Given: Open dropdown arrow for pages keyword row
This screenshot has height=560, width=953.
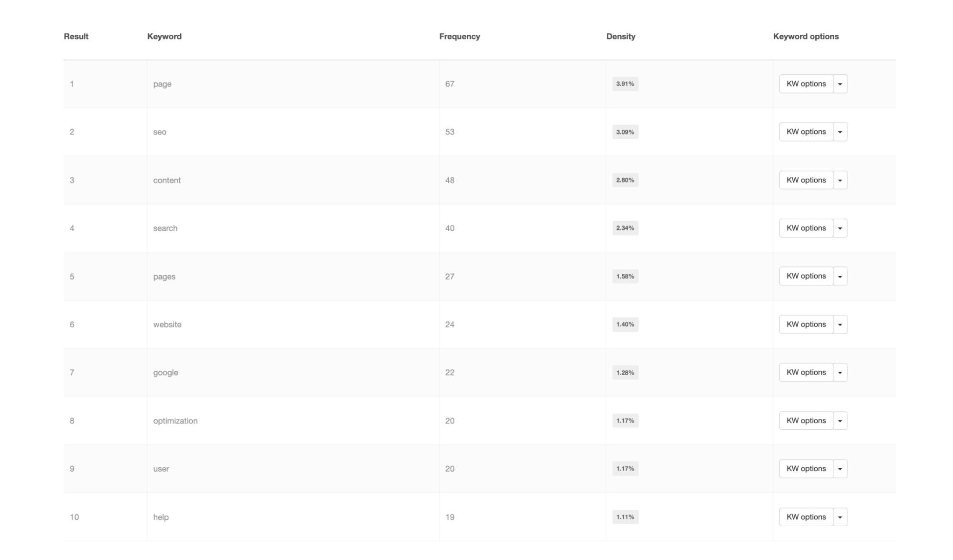Looking at the screenshot, I should point(840,276).
